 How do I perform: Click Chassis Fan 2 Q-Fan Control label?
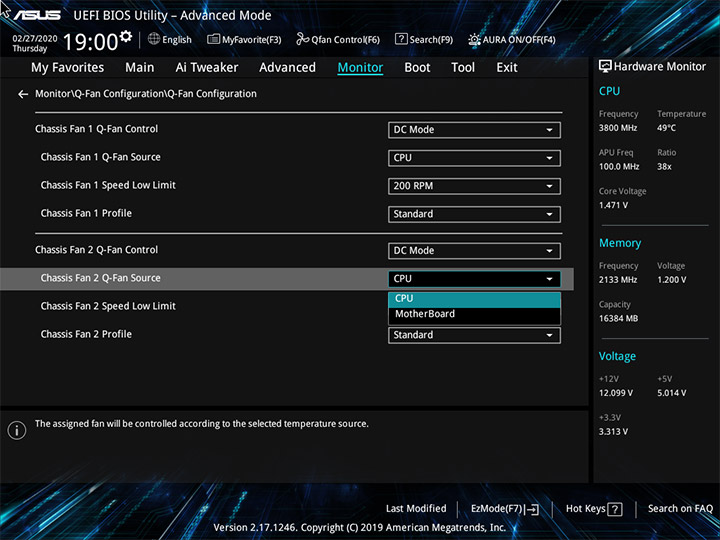point(96,250)
